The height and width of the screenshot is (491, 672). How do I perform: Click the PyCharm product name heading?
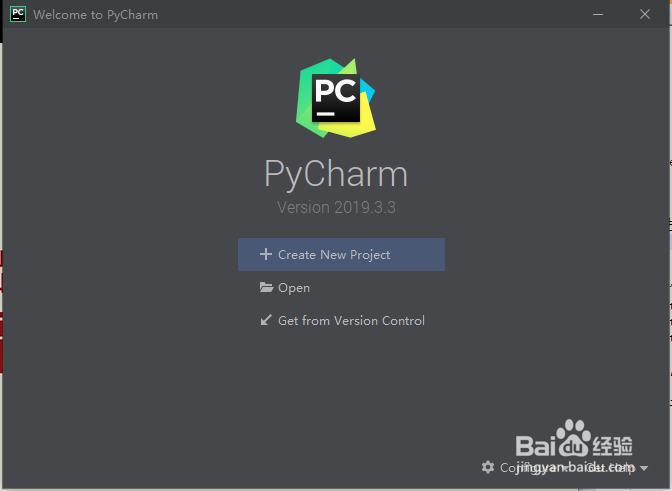tap(336, 174)
